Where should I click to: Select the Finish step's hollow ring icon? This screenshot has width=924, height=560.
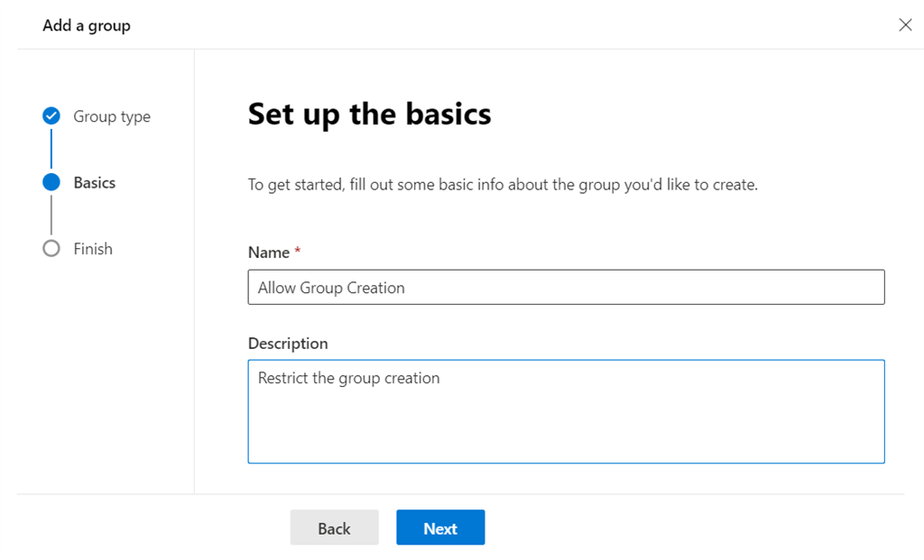click(51, 248)
